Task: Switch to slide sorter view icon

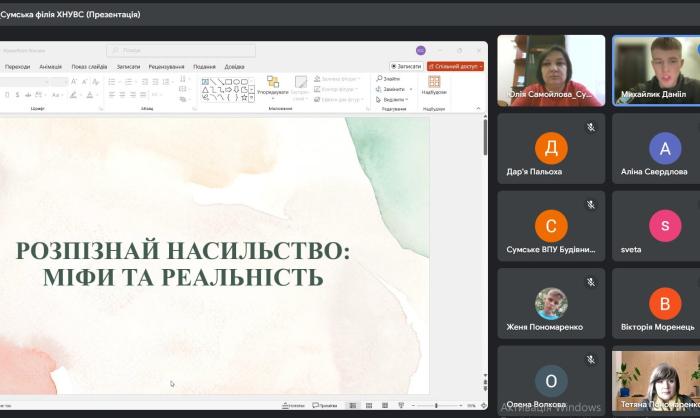Action: pyautogui.click(x=370, y=405)
